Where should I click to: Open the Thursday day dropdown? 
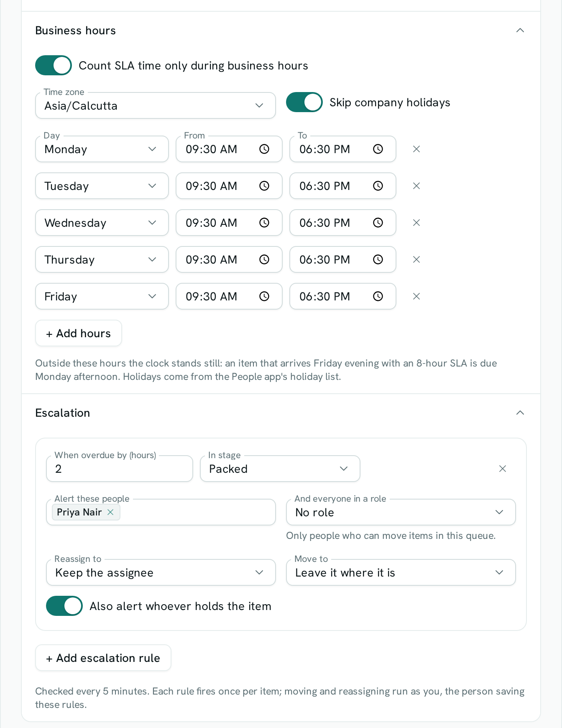pos(102,259)
